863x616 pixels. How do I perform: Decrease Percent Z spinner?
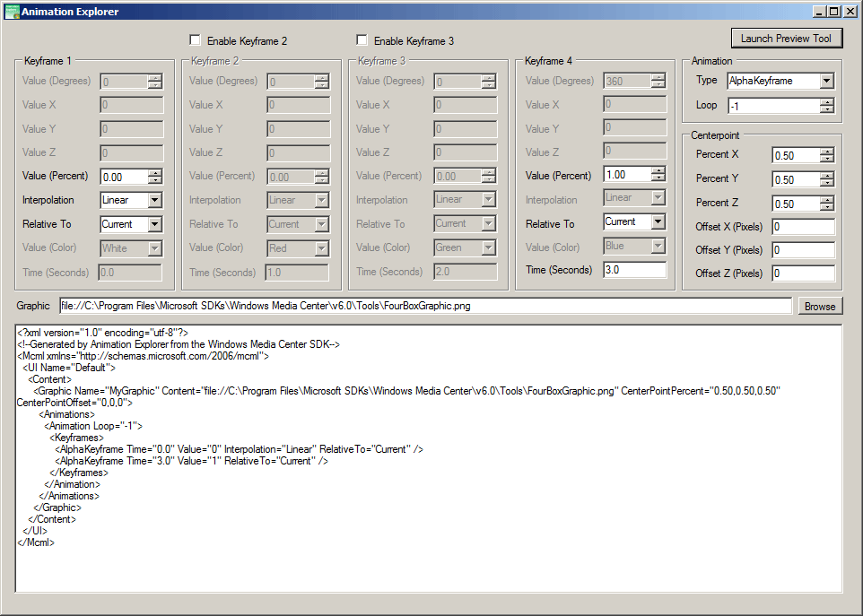827,208
